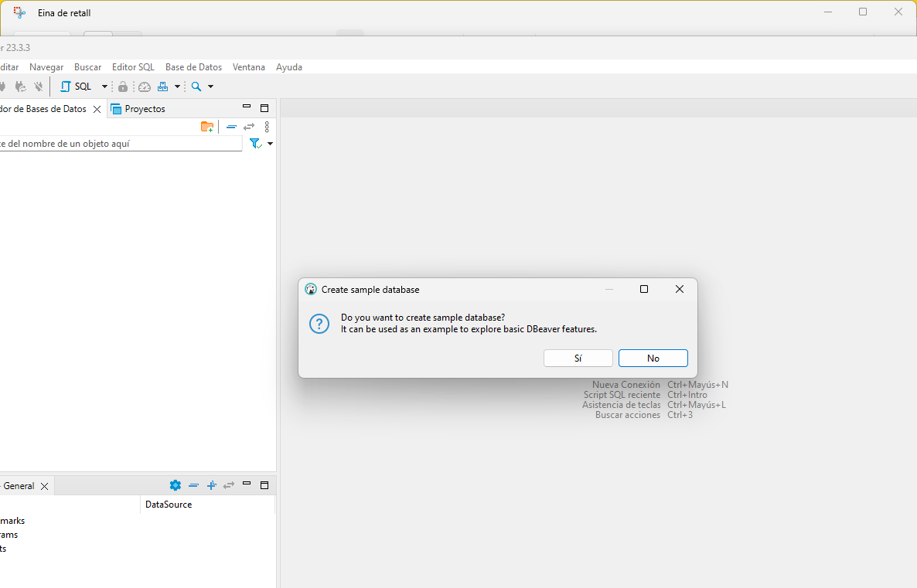917x588 pixels.
Task: Click the padlock icon in main toolbar
Action: click(122, 87)
